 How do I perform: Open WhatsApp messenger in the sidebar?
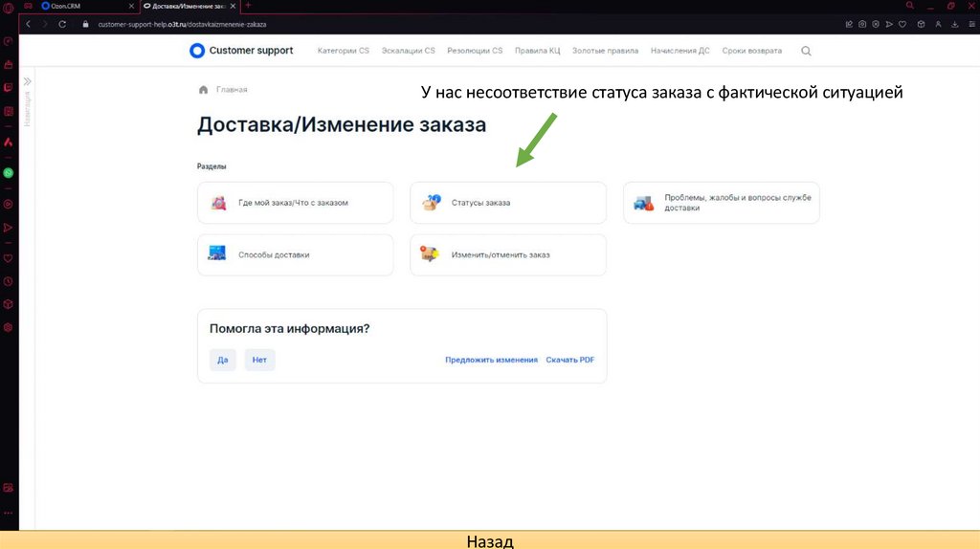pyautogui.click(x=8, y=173)
